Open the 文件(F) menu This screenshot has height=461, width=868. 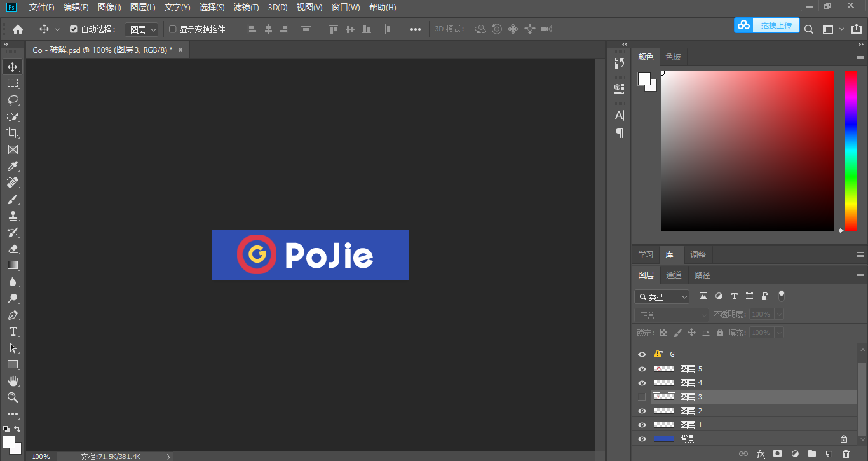point(42,7)
